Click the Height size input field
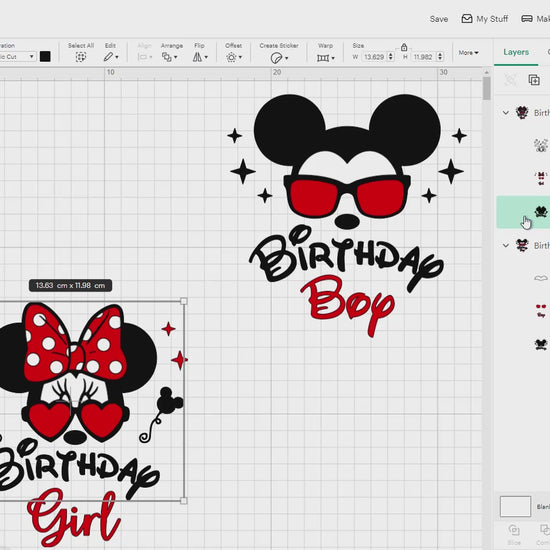This screenshot has height=550, width=550. point(423,57)
